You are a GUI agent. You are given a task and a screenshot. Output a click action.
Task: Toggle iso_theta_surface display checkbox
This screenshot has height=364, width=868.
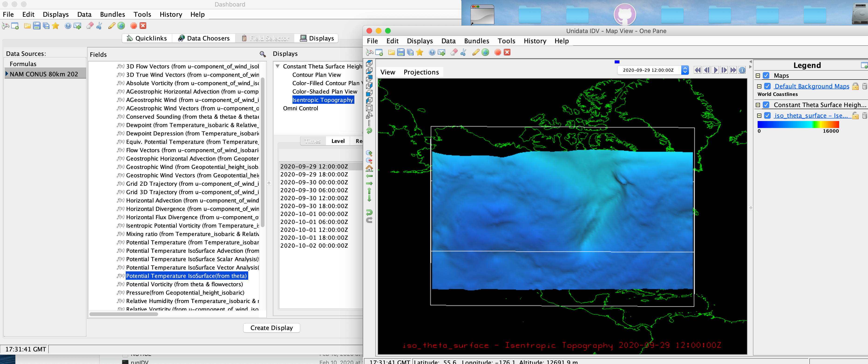point(768,115)
